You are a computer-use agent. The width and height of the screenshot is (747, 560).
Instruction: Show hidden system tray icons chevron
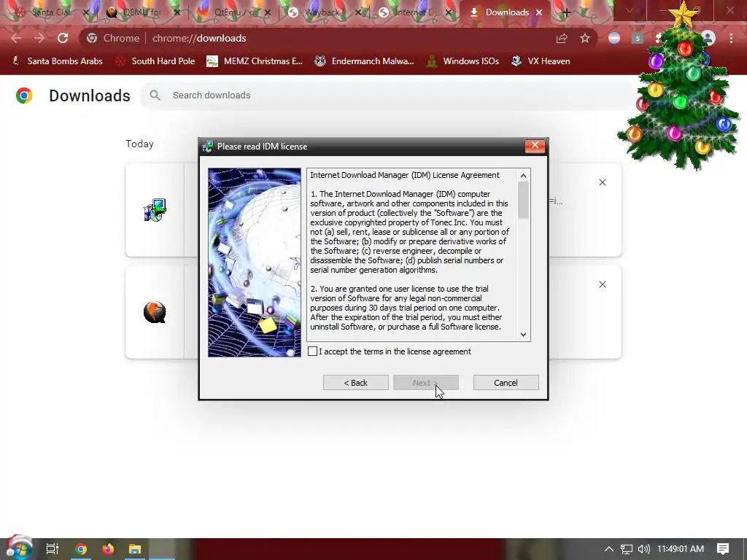[608, 549]
